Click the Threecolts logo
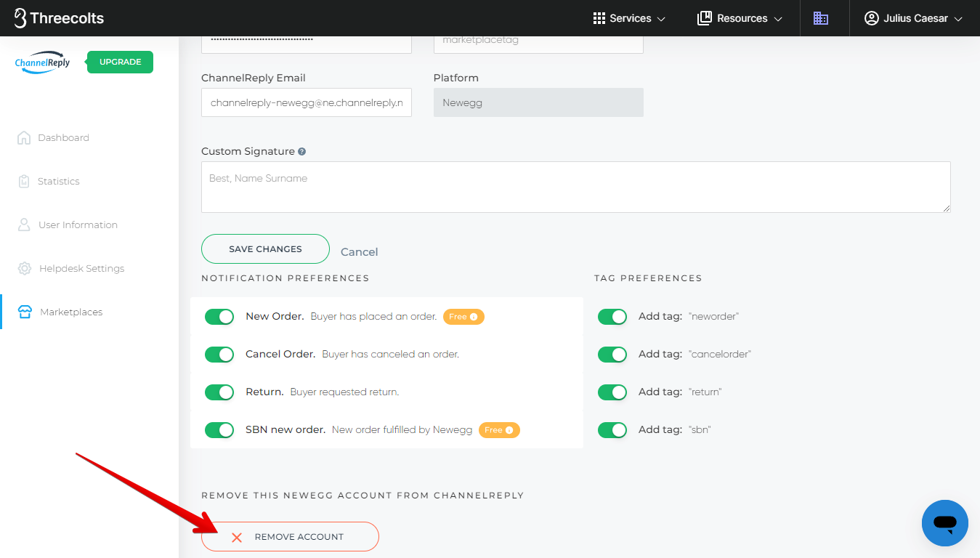 (59, 18)
